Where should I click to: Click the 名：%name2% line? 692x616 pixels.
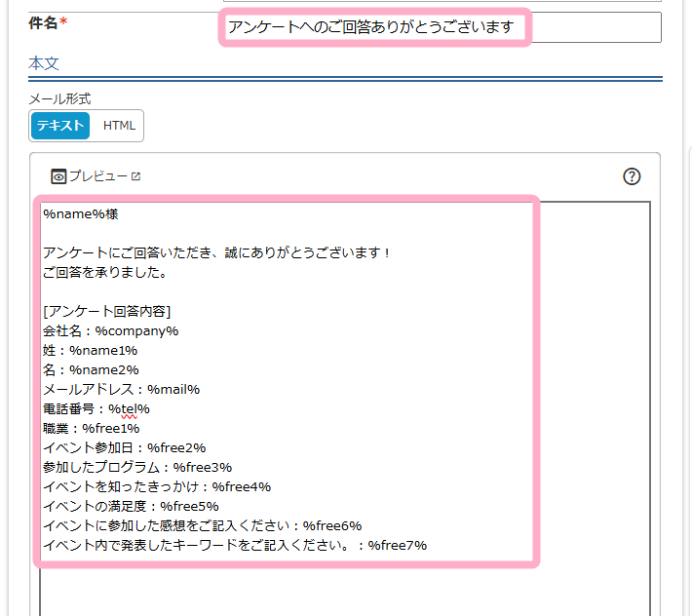pyautogui.click(x=91, y=369)
